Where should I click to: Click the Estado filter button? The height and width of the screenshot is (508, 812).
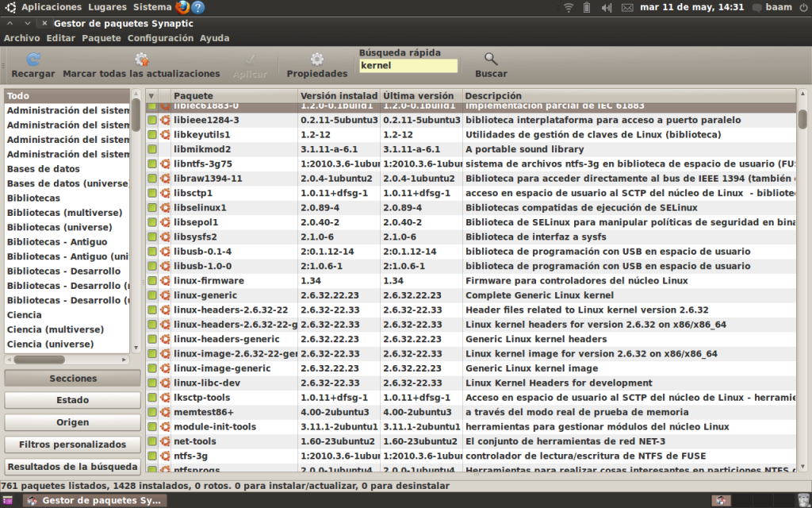[72, 400]
